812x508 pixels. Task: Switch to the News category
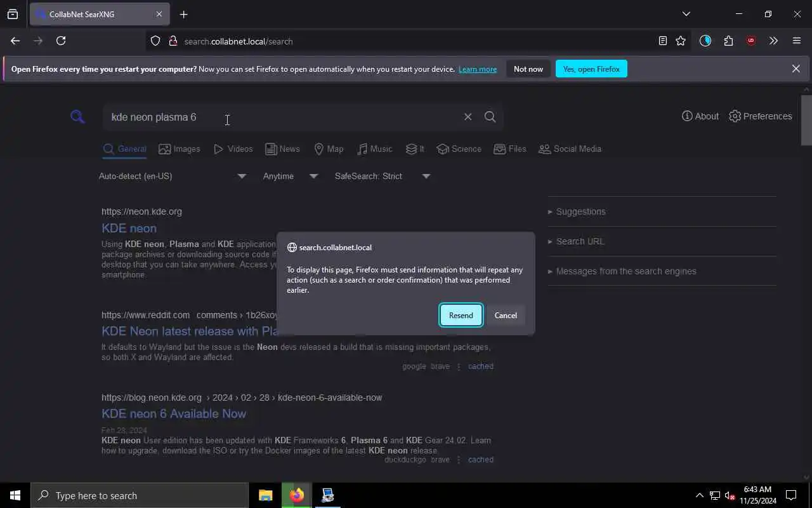(x=282, y=149)
